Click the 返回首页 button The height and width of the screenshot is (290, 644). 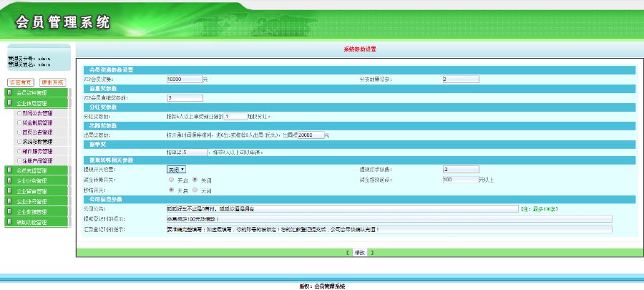(21, 82)
